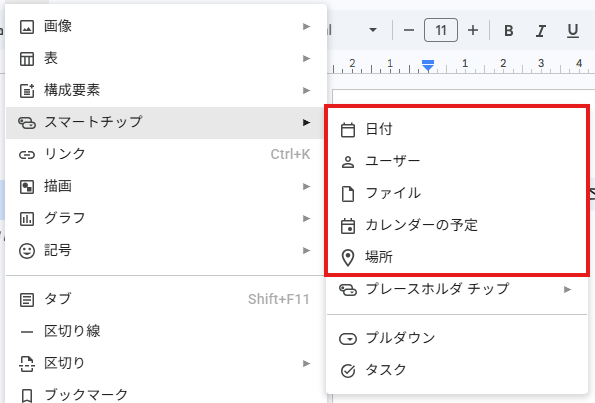Click the 記号 smiley icon
This screenshot has height=403, width=595.
[x=27, y=251]
